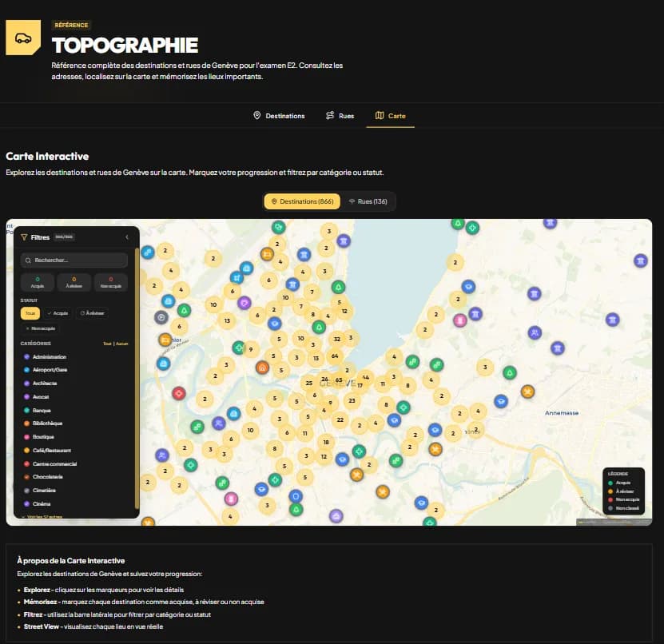
Task: Open the cluster marker labeled 18
Action: point(326,442)
